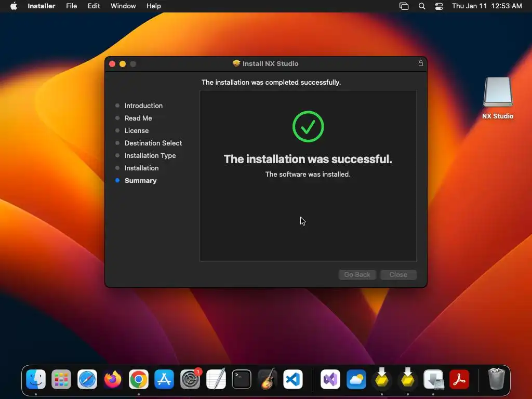Click the Close button in installer

pos(398,274)
